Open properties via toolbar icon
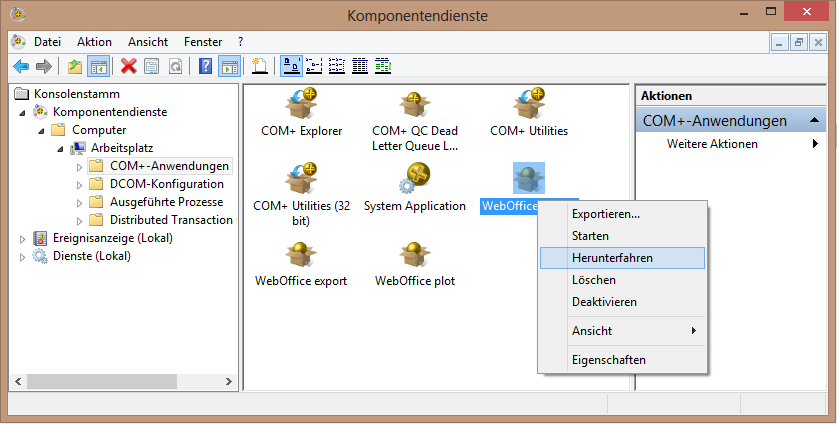Screen dimensions: 837x424 click(x=152, y=67)
